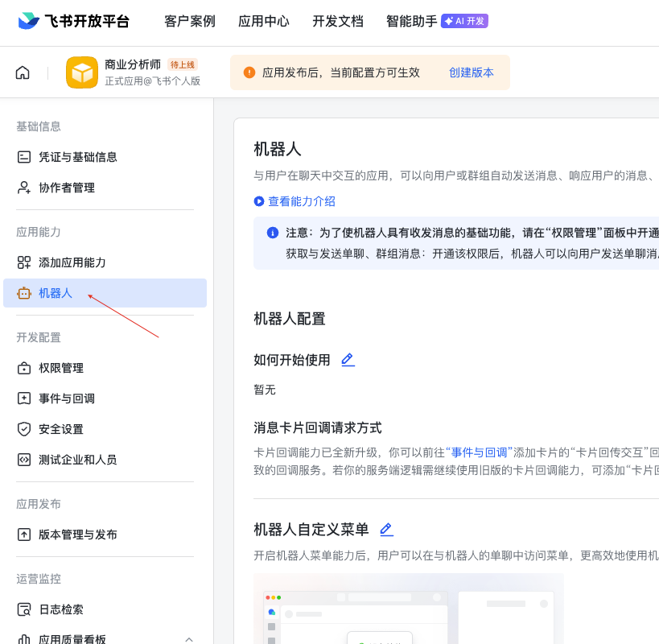Click the robot menu preview thumbnail
659x644 pixels.
(x=409, y=609)
